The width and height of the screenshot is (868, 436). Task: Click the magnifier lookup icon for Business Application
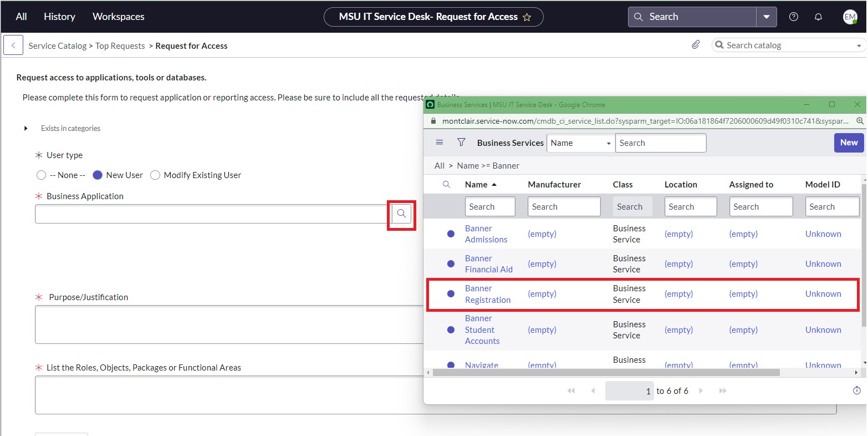401,214
